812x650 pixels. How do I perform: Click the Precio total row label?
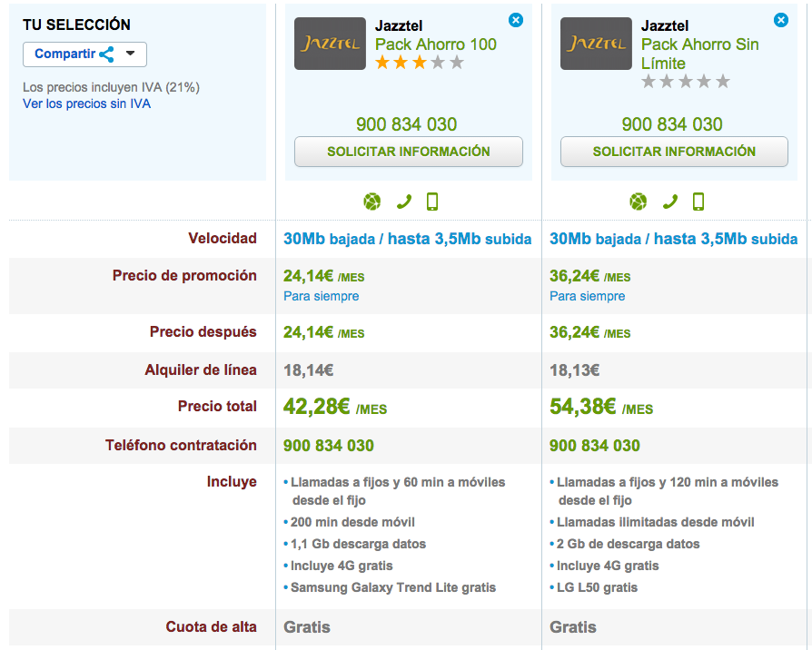(217, 407)
